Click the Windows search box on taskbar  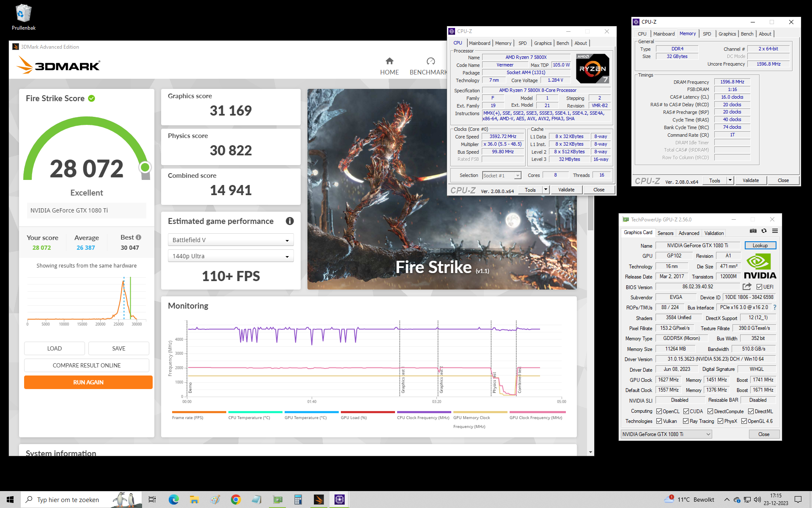point(82,500)
